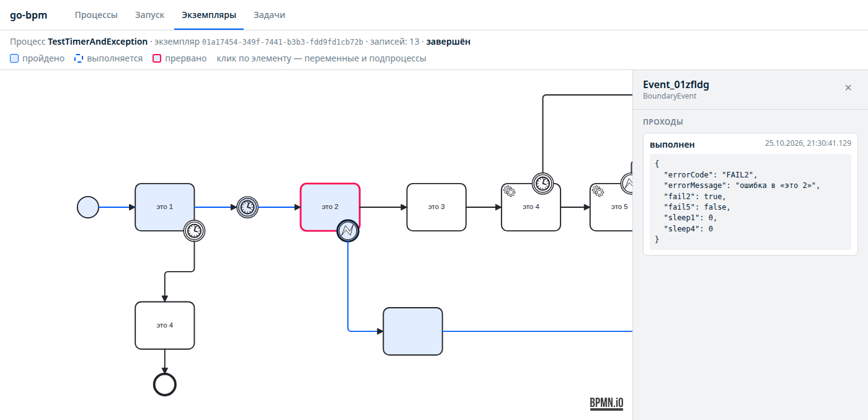Select the error boundary event on «это 2»
The image size is (868, 420).
coord(348,231)
